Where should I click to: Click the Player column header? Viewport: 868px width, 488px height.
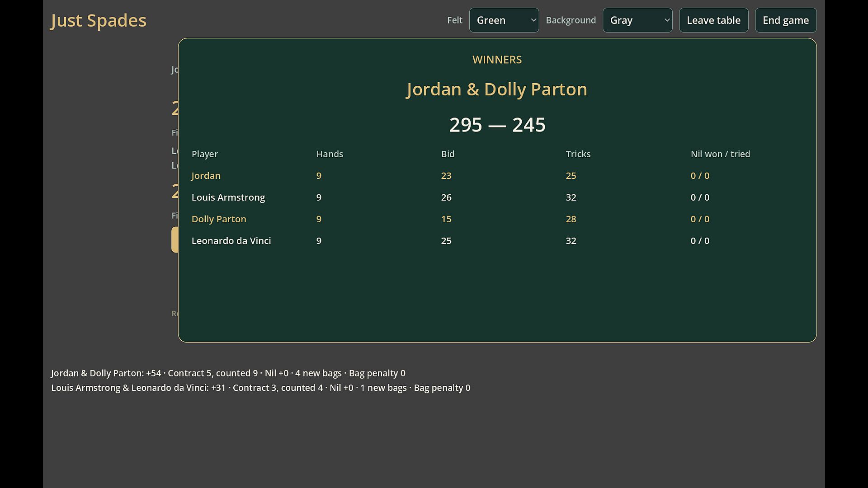[205, 154]
